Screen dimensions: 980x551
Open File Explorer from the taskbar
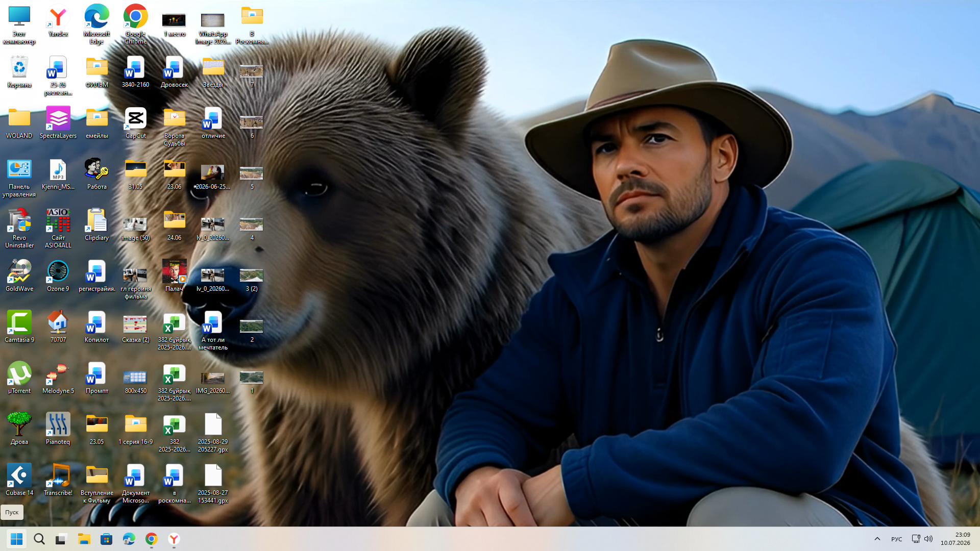84,539
